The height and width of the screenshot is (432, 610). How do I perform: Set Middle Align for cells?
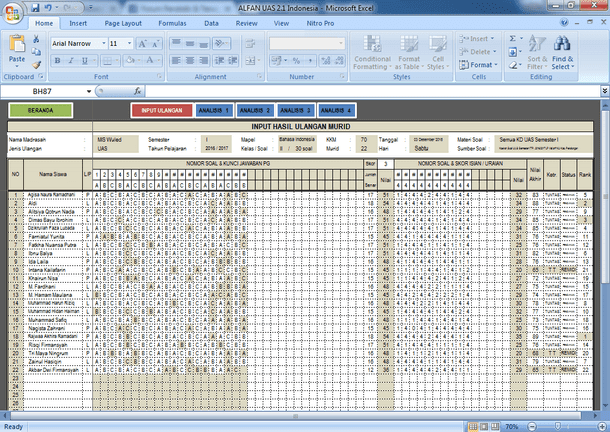(x=190, y=43)
